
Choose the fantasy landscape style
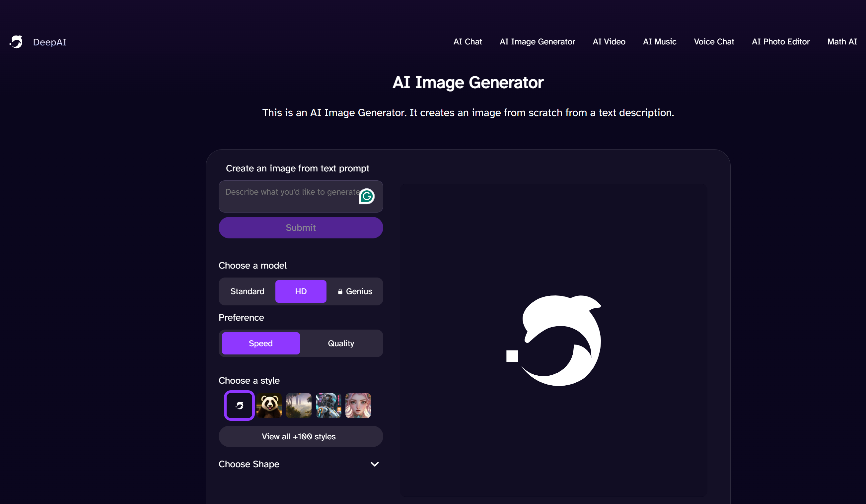(x=298, y=406)
